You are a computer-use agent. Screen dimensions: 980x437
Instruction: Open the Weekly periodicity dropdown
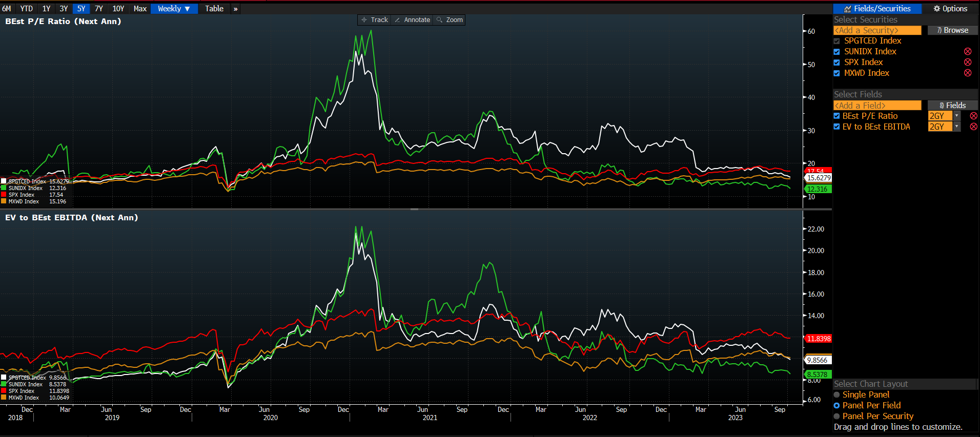coord(174,9)
